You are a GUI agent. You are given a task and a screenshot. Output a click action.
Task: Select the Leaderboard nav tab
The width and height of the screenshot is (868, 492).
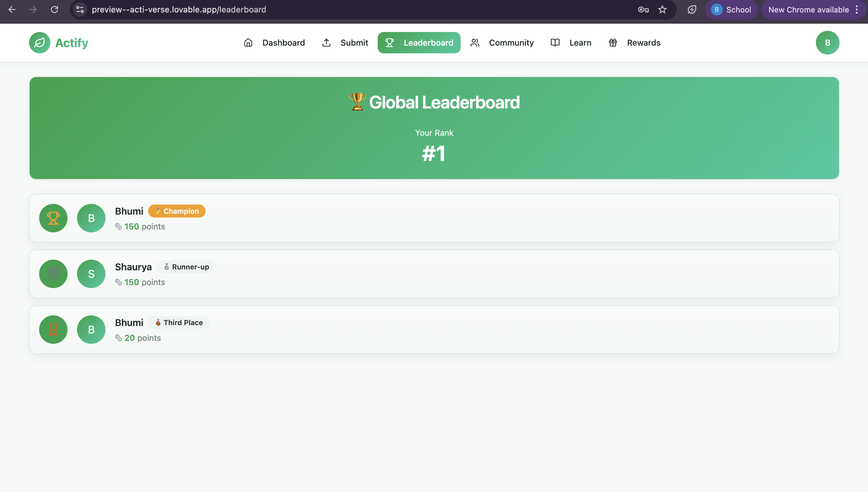click(419, 43)
